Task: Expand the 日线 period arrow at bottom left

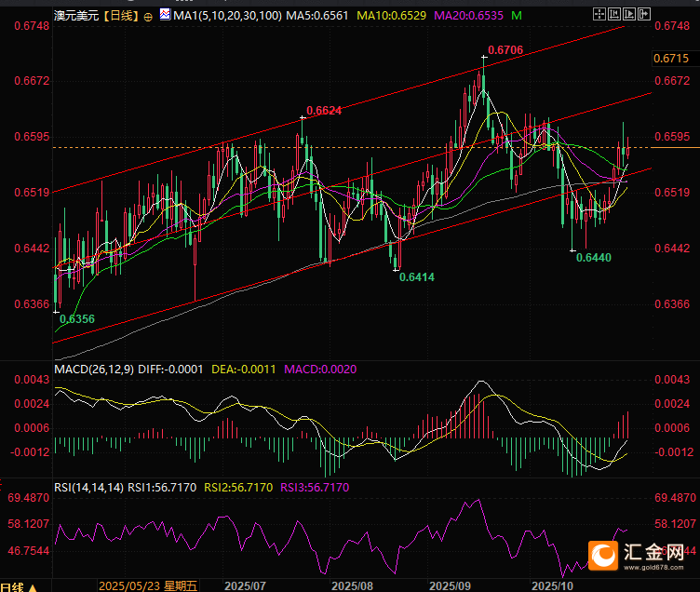Action: (x=34, y=586)
